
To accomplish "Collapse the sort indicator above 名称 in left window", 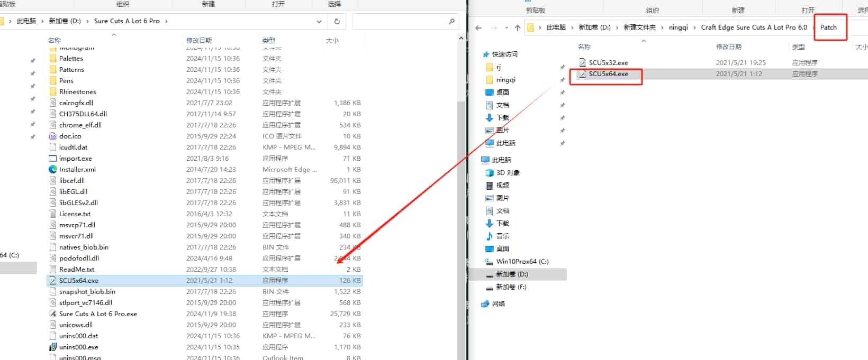I will point(114,35).
